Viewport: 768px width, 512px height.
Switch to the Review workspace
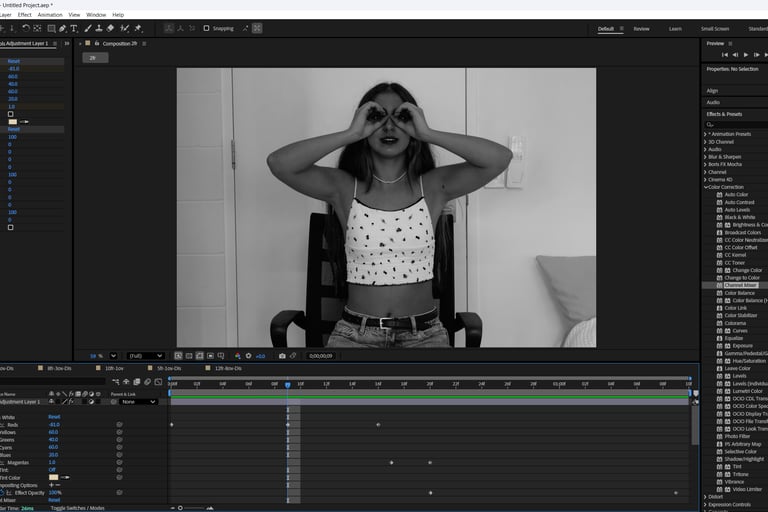pos(641,29)
